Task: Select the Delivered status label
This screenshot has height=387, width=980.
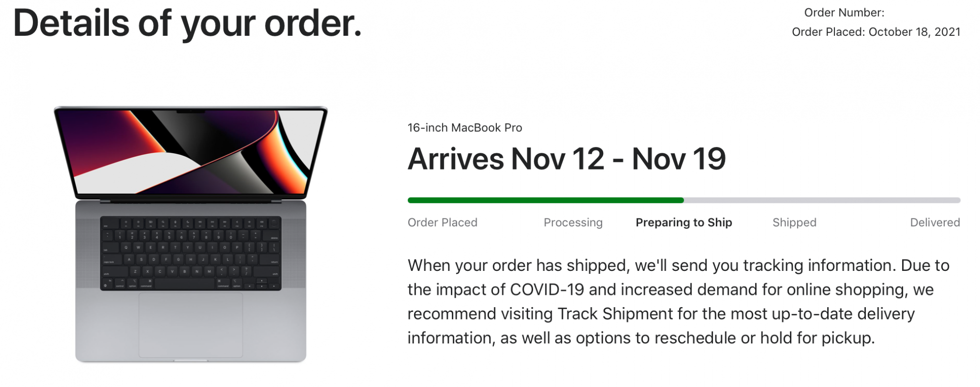Action: click(935, 222)
